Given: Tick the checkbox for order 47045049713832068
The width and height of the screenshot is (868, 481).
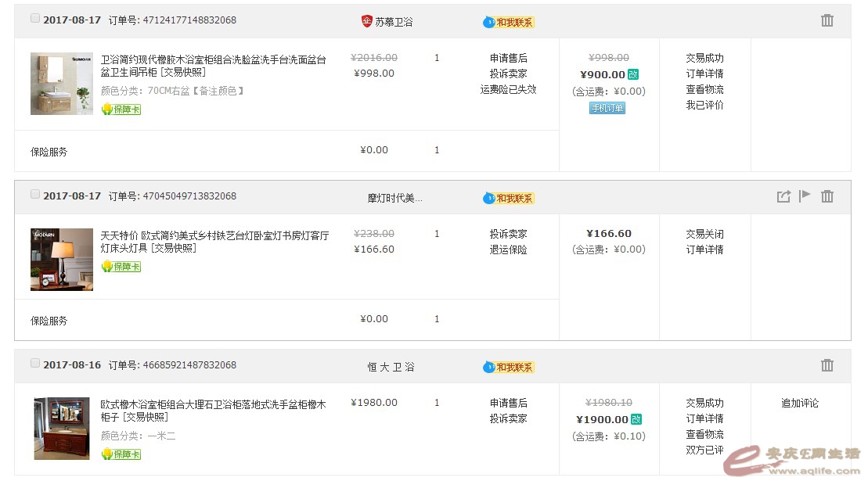Looking at the screenshot, I should 35,195.
